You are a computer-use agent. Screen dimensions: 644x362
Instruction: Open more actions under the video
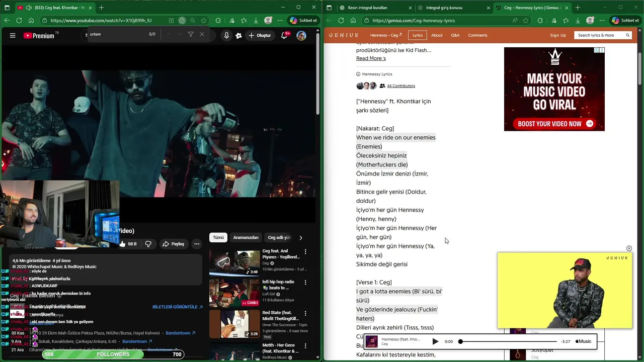pyautogui.click(x=197, y=244)
